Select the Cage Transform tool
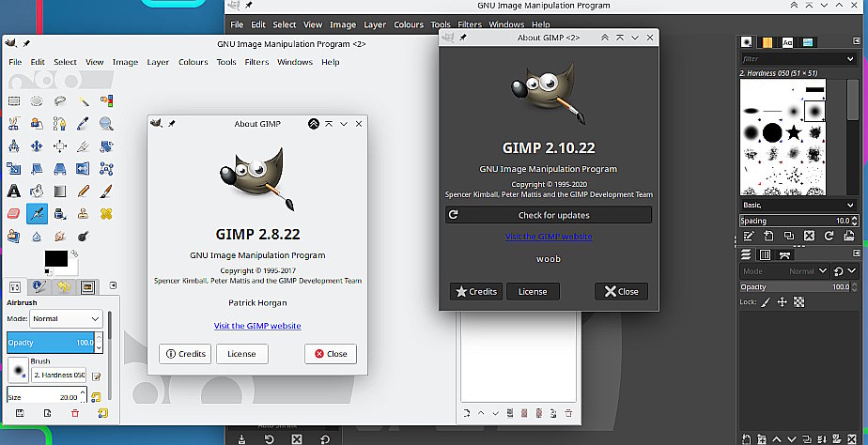Image resolution: width=868 pixels, height=445 pixels. tap(106, 168)
